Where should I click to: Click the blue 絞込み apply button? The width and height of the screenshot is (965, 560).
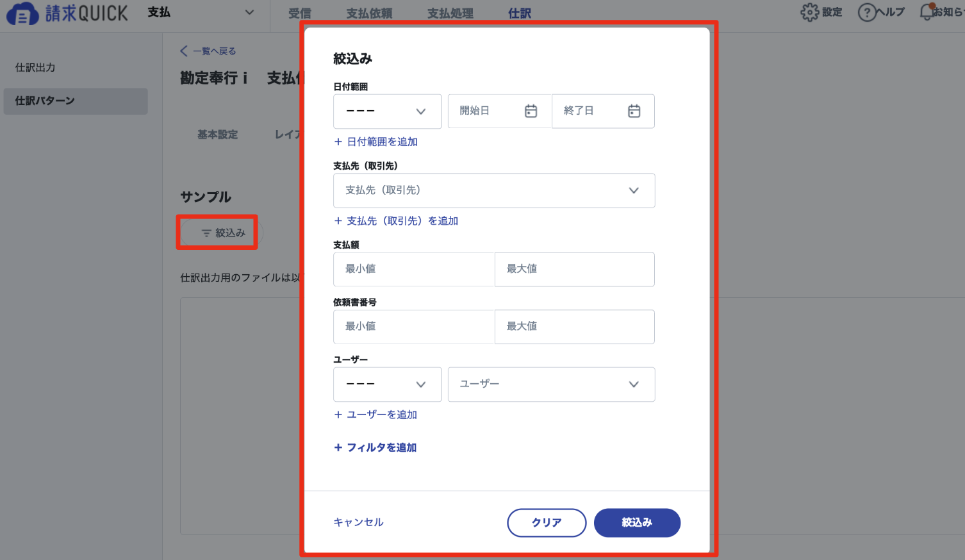tap(637, 523)
